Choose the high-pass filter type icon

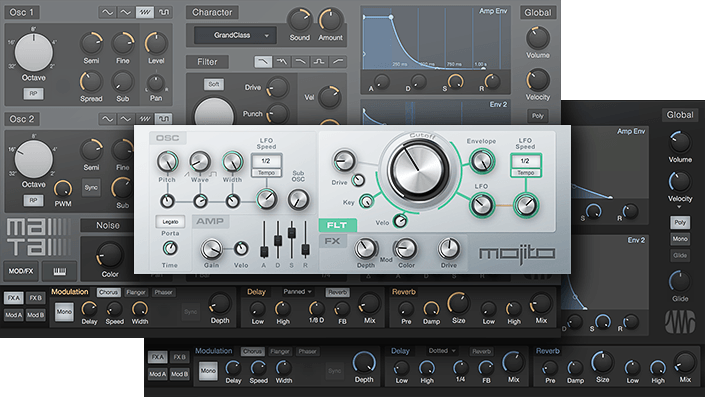[338, 62]
